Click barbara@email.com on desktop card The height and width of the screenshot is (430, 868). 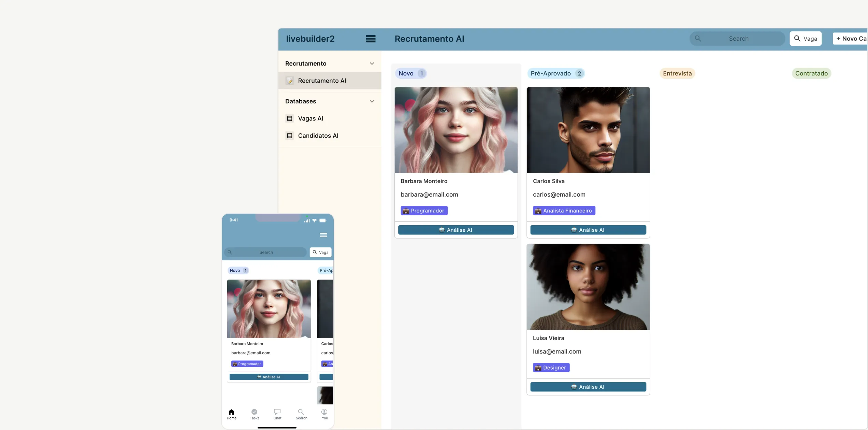(429, 195)
